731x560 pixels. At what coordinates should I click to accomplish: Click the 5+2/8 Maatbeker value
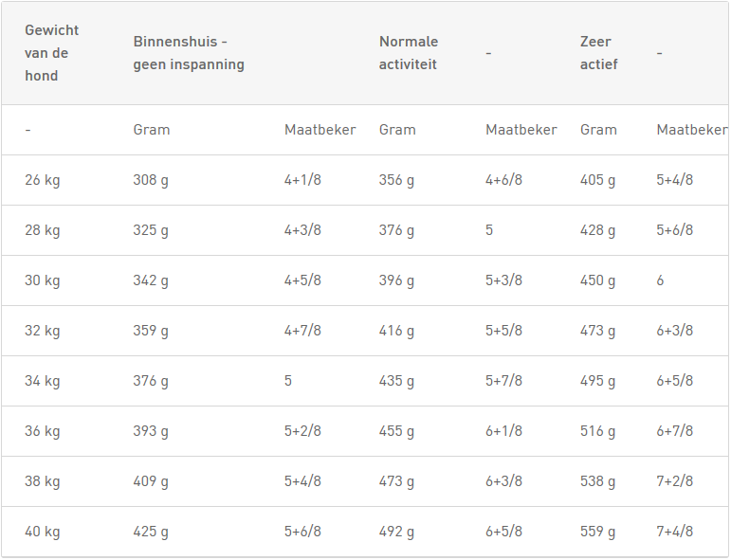click(x=302, y=431)
